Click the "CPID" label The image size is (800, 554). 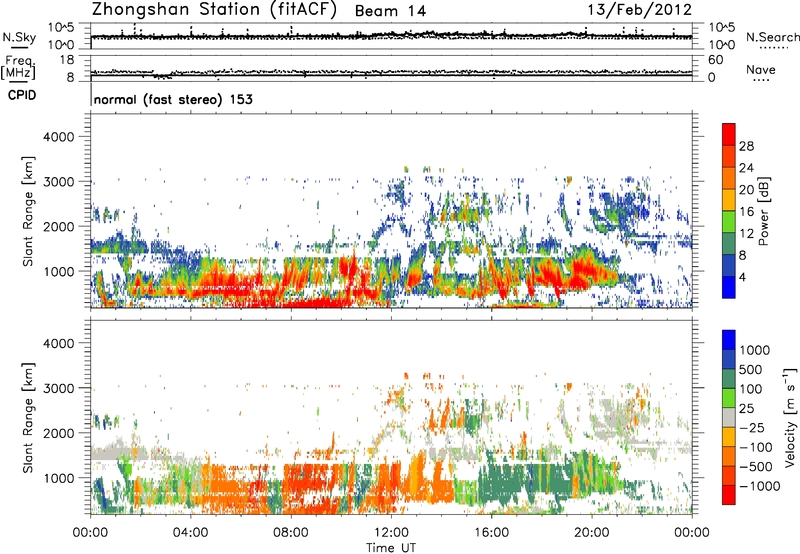22,95
